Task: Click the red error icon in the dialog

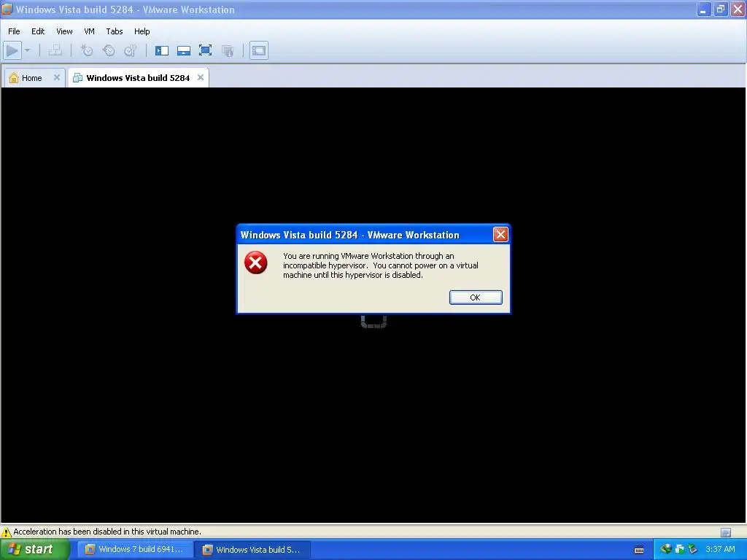Action: click(x=256, y=262)
